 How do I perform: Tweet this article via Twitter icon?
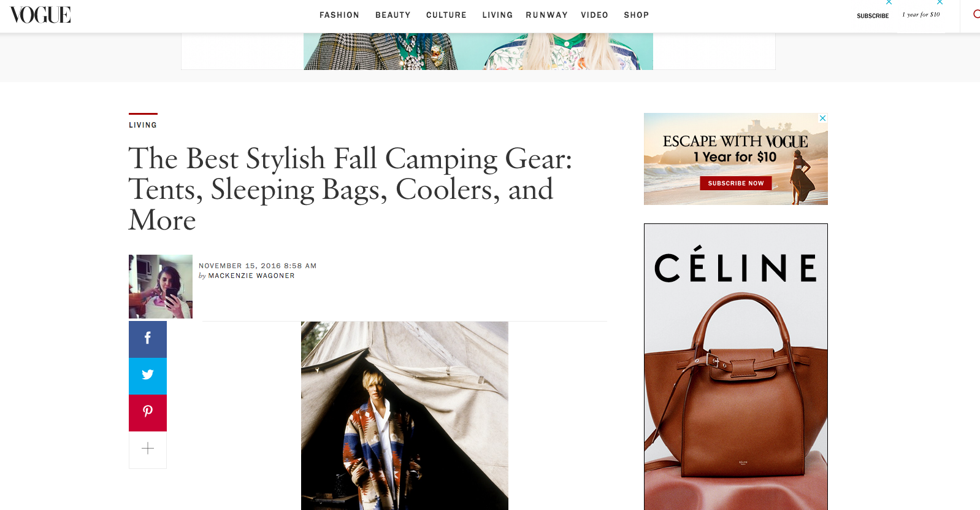(148, 376)
